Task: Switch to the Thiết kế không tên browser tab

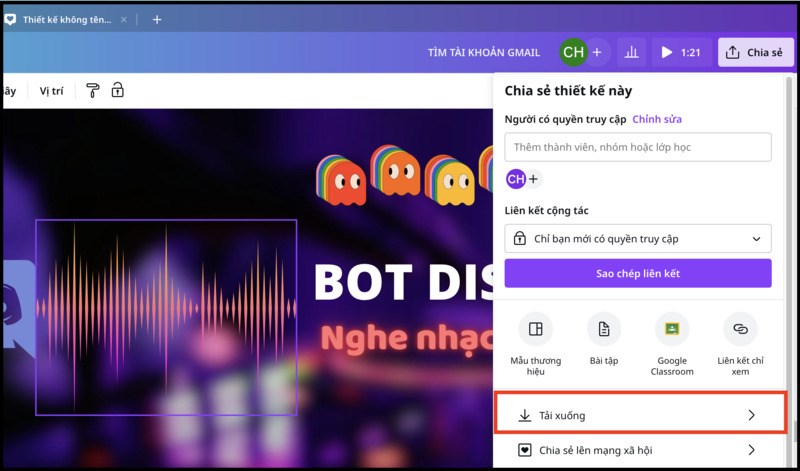Action: pyautogui.click(x=66, y=19)
